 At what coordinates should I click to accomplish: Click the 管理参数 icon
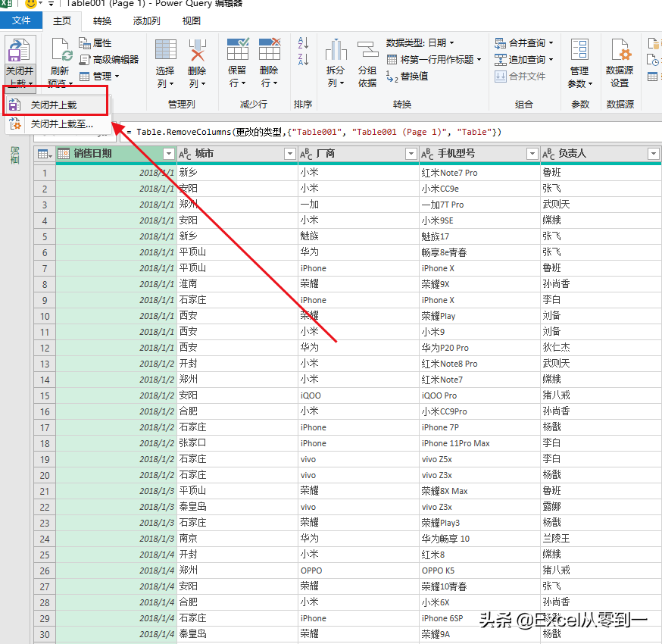[x=579, y=50]
